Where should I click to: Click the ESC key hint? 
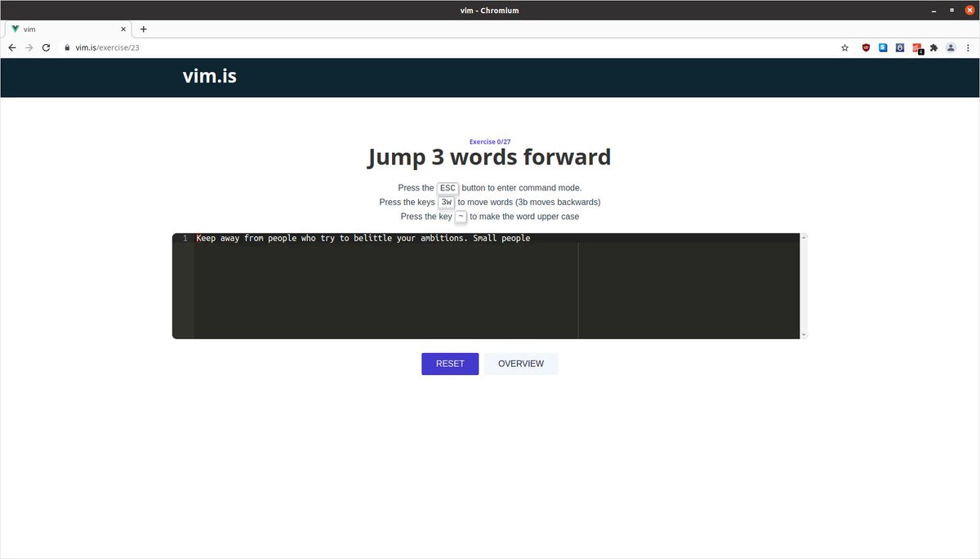[448, 188]
